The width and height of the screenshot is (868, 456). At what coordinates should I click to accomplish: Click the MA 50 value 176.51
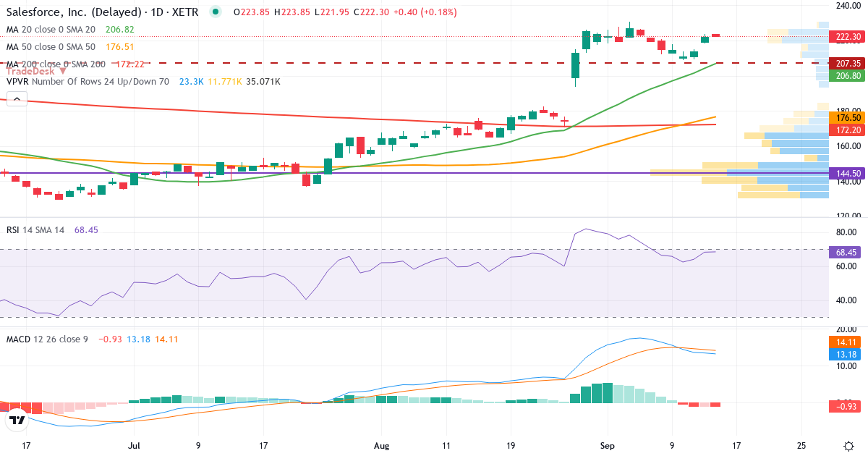pos(120,46)
